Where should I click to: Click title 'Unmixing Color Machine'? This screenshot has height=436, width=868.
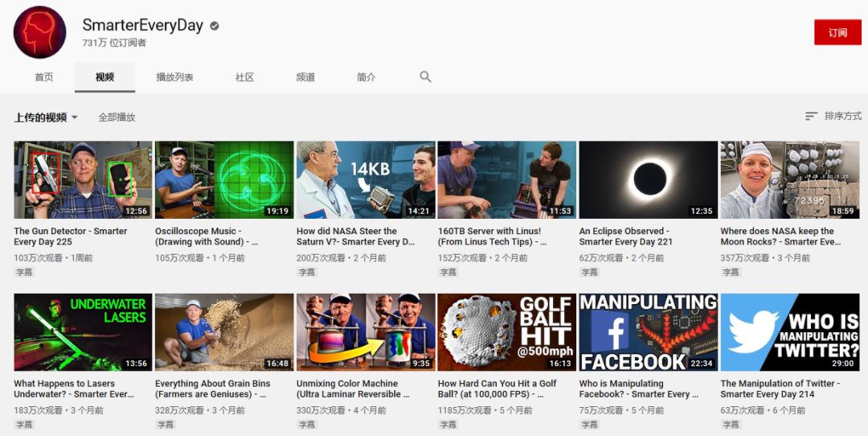pos(353,389)
